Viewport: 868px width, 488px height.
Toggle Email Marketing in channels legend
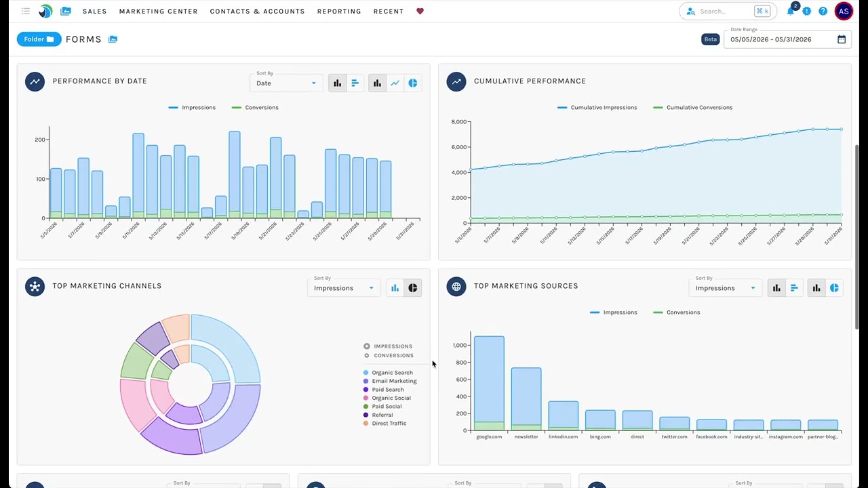(x=390, y=381)
